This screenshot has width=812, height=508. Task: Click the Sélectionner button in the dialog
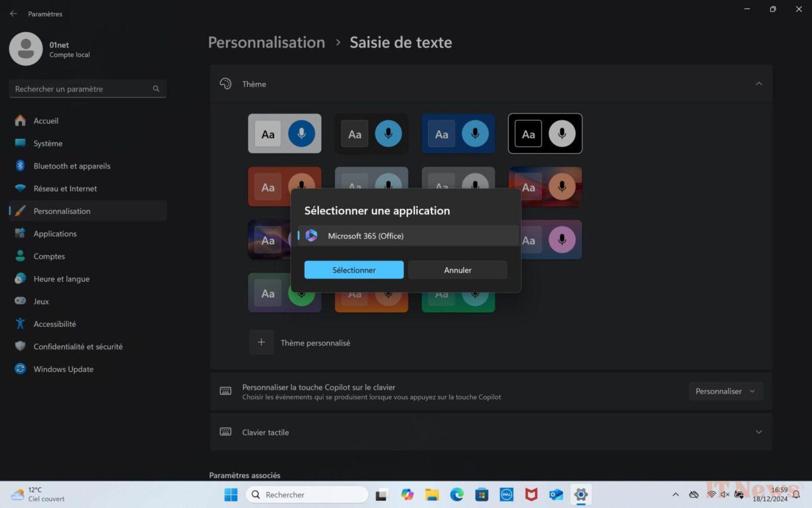(354, 270)
